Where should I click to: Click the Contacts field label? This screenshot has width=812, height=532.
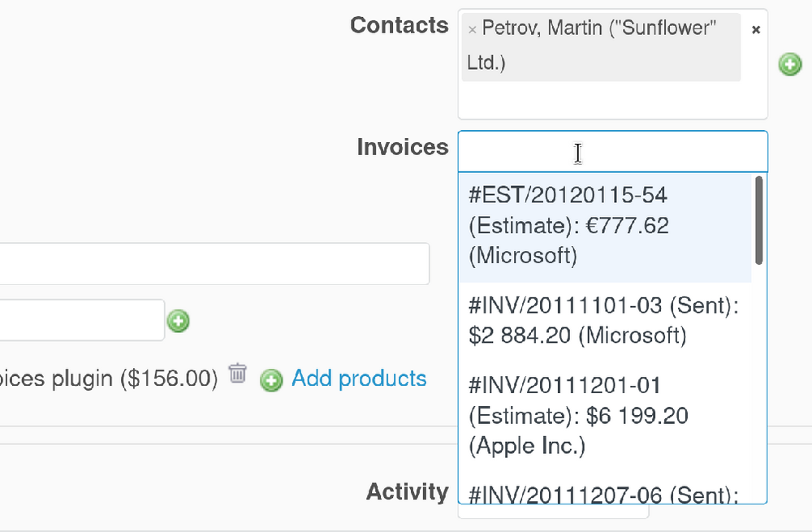(x=399, y=26)
